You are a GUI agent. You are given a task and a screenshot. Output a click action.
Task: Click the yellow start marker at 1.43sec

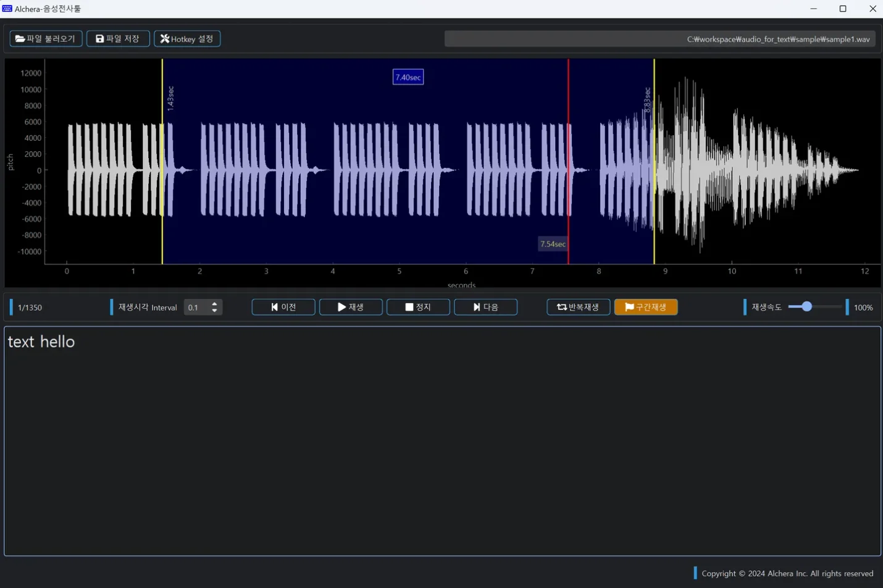162,161
